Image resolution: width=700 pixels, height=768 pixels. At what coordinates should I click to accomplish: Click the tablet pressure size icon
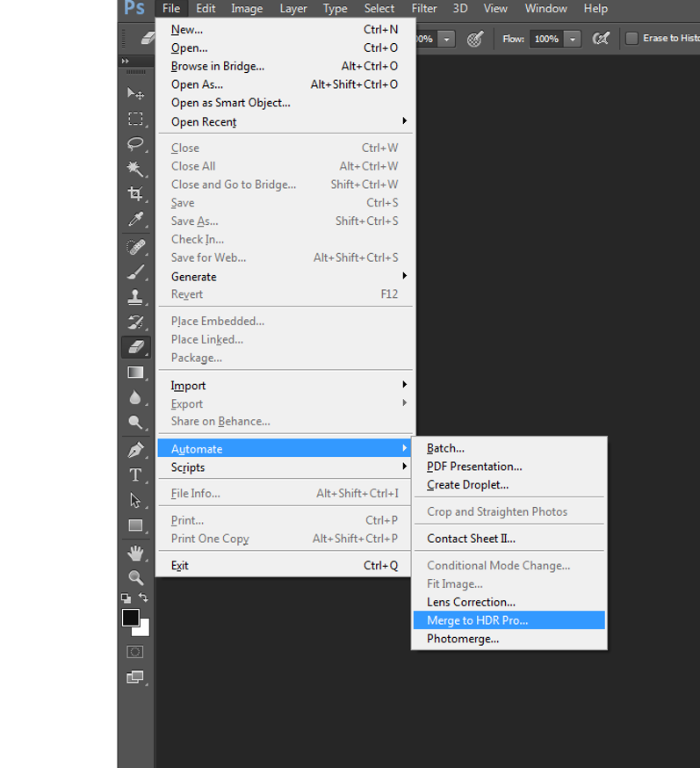pos(475,39)
